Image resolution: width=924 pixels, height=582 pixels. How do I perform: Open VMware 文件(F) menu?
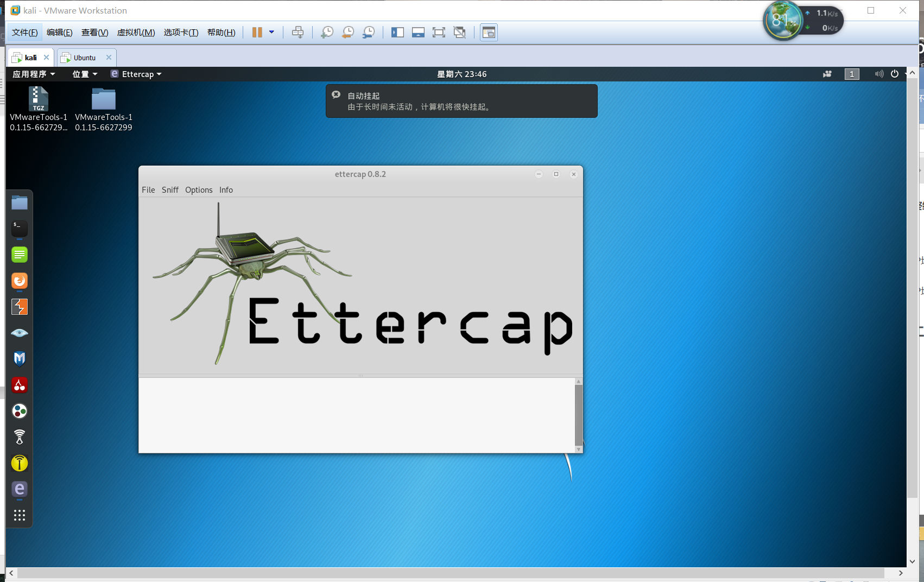(25, 32)
